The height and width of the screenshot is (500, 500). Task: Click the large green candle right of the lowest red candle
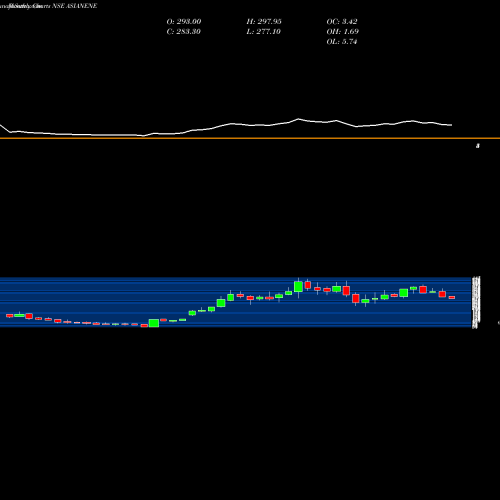pos(154,323)
